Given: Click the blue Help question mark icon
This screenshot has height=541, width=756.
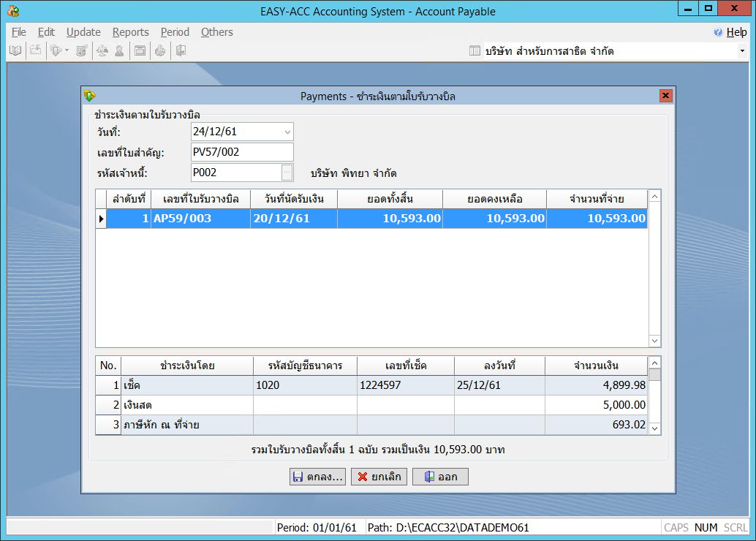Looking at the screenshot, I should click(718, 32).
